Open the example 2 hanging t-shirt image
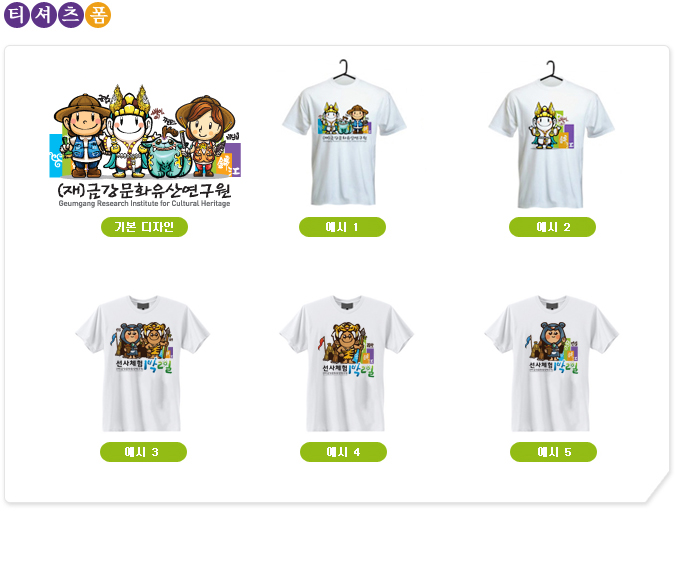The image size is (677, 583). (x=551, y=134)
